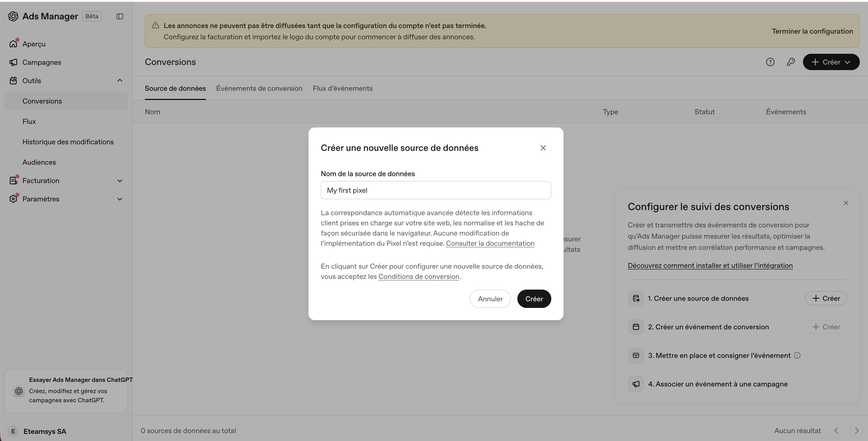Expand the Facturation section chevron
This screenshot has height=441, width=868.
(x=120, y=180)
